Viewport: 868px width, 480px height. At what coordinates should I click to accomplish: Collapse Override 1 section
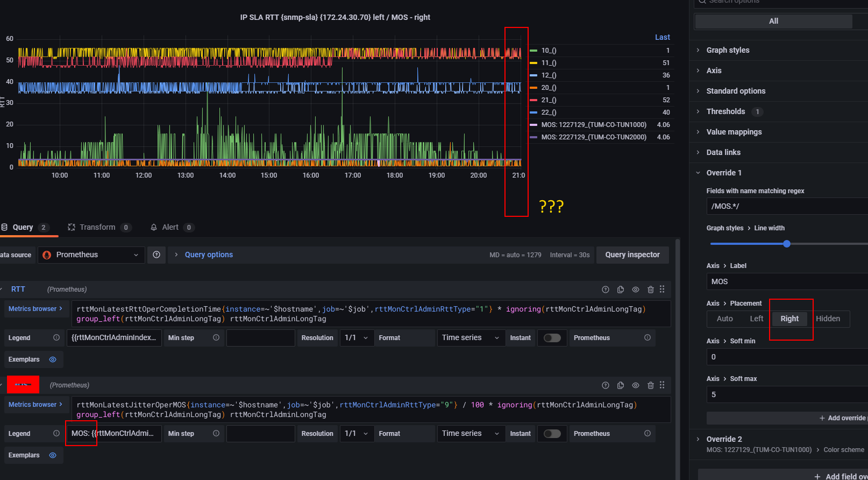tap(723, 173)
